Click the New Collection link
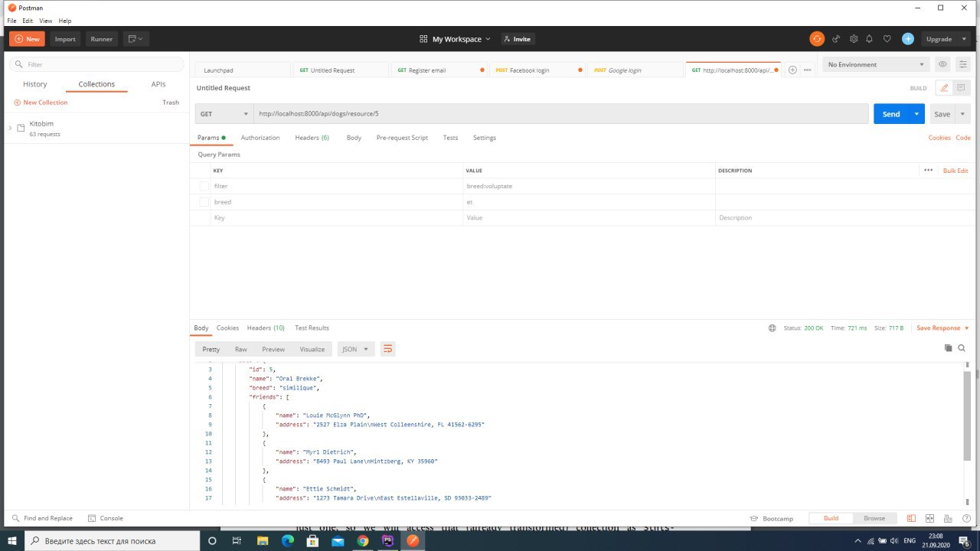980x551 pixels. (x=41, y=103)
